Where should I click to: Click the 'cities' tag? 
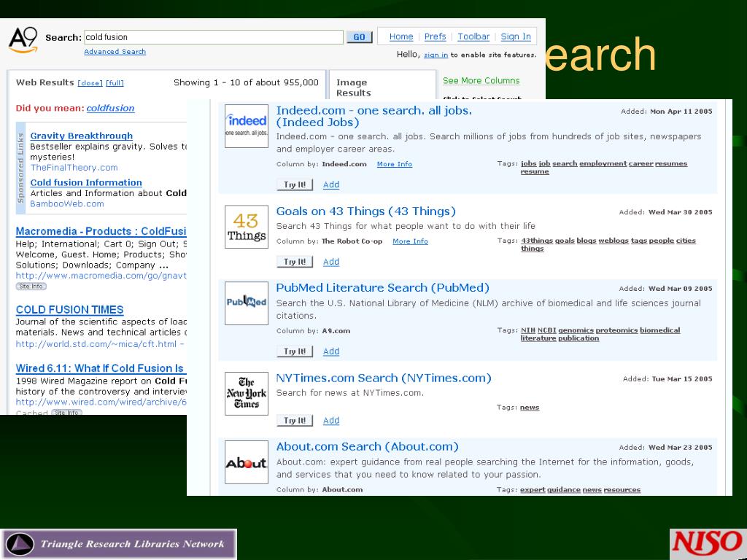point(686,241)
